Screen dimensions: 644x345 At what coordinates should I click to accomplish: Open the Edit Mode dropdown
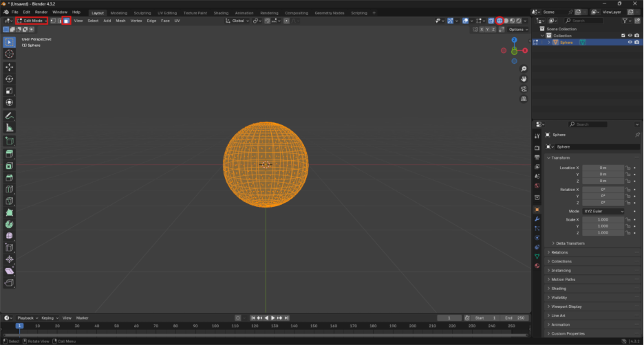click(32, 21)
